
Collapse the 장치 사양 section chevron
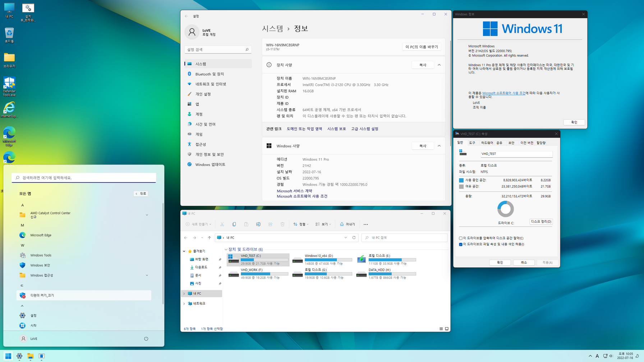point(439,65)
